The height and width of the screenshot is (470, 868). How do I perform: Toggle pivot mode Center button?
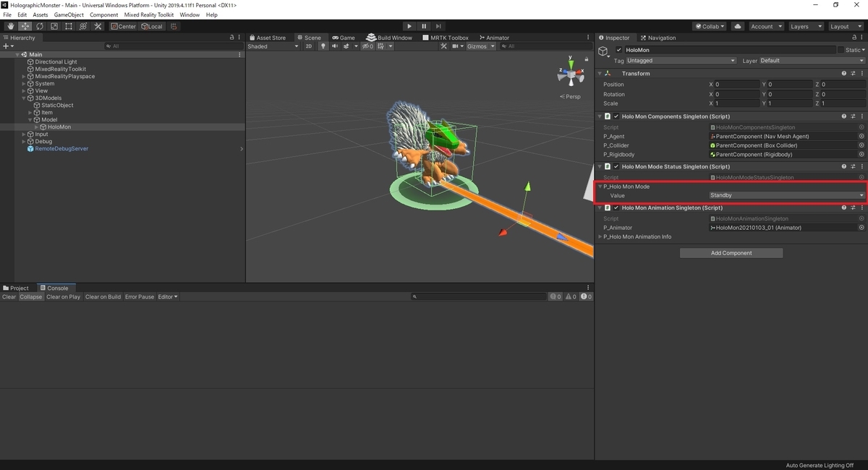coord(123,26)
